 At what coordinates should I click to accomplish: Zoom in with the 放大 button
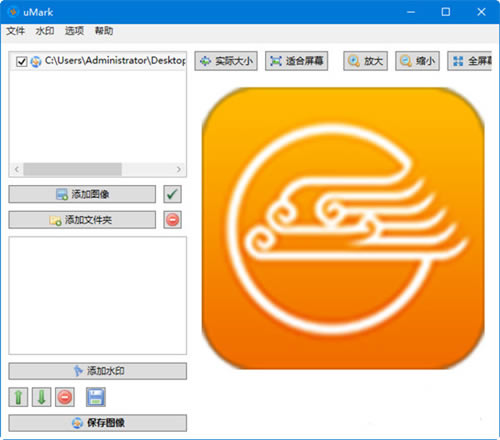(365, 61)
